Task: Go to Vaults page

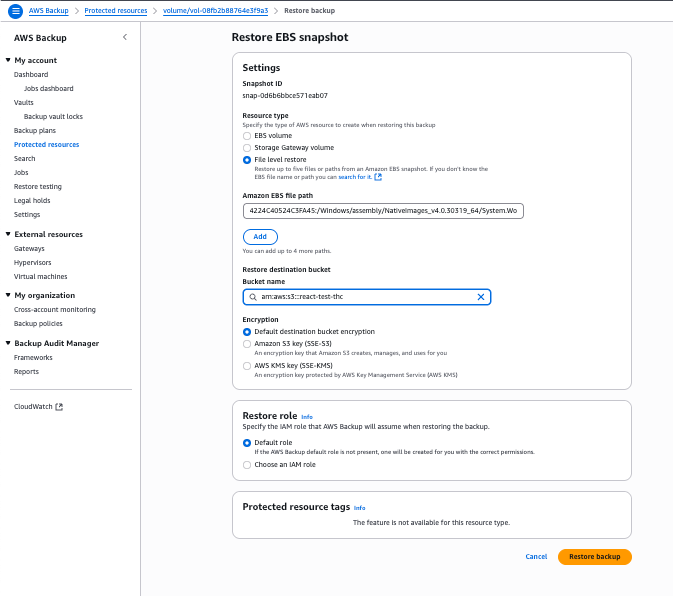Action: [24, 102]
